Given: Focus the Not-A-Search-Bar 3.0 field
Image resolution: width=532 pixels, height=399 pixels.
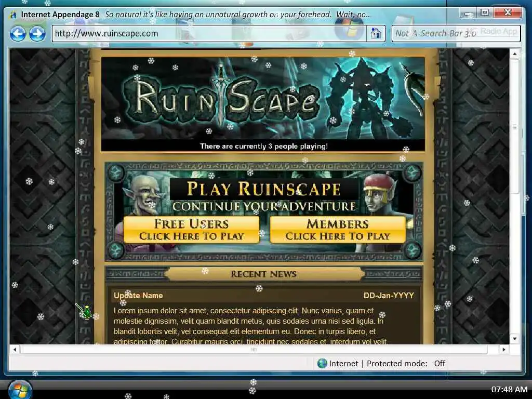Looking at the screenshot, I should point(456,33).
